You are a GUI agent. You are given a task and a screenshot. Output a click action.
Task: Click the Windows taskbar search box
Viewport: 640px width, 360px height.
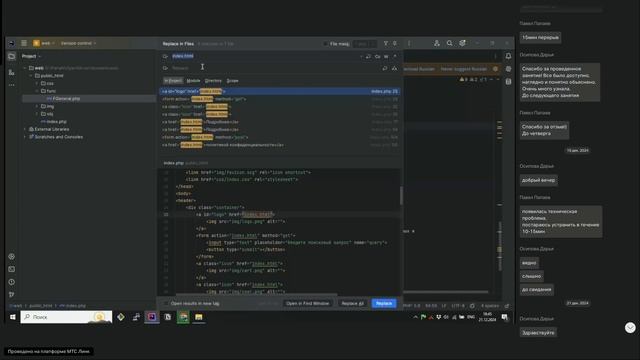[66, 317]
